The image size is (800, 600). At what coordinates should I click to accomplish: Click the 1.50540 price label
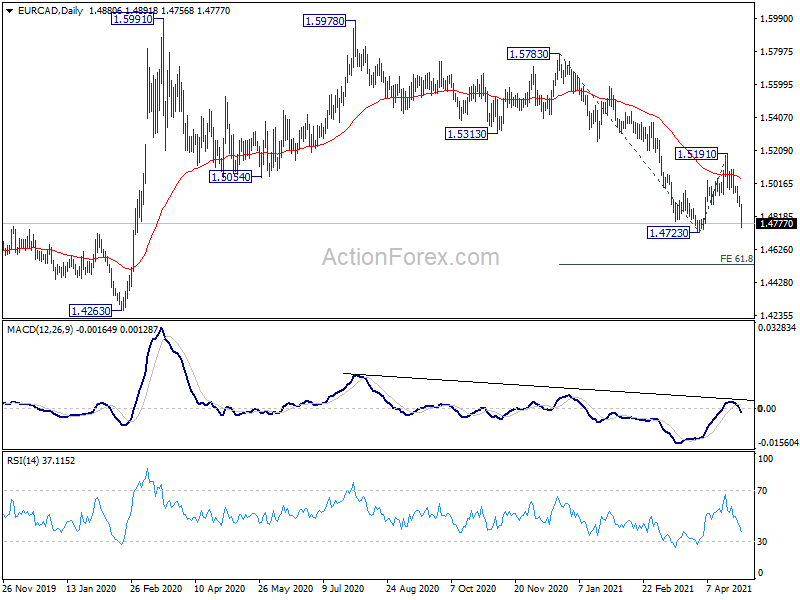tap(231, 177)
